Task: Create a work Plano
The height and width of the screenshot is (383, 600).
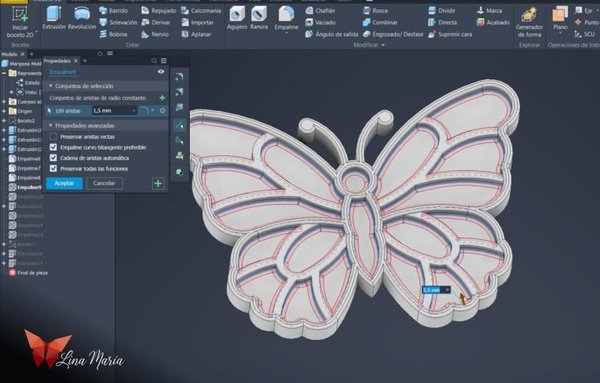Action: click(x=560, y=18)
